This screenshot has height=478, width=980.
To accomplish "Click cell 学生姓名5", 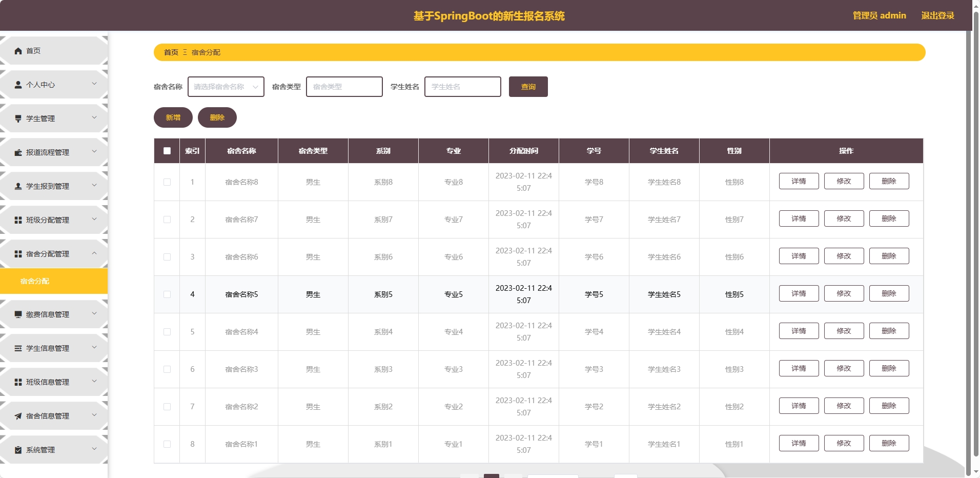I will pos(664,294).
